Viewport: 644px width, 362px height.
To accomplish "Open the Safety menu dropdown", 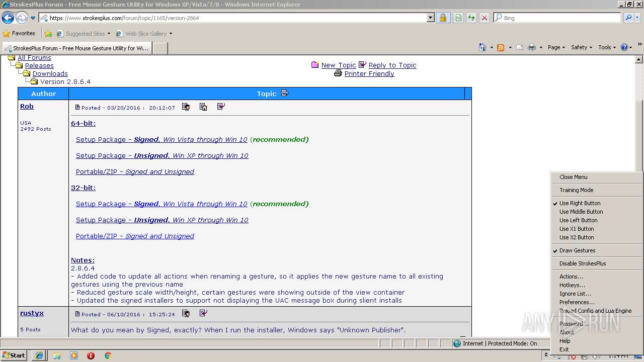I will pos(582,47).
